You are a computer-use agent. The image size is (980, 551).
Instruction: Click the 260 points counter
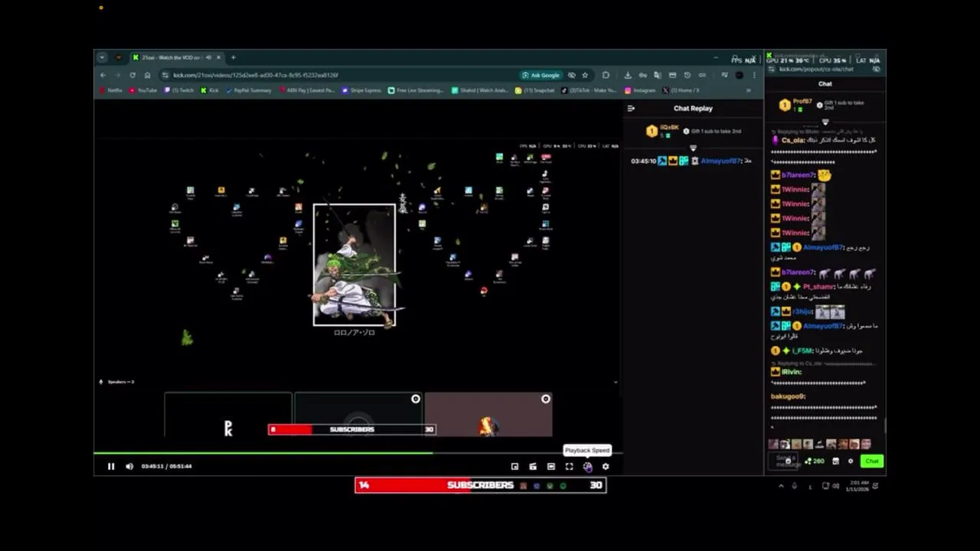pyautogui.click(x=815, y=461)
